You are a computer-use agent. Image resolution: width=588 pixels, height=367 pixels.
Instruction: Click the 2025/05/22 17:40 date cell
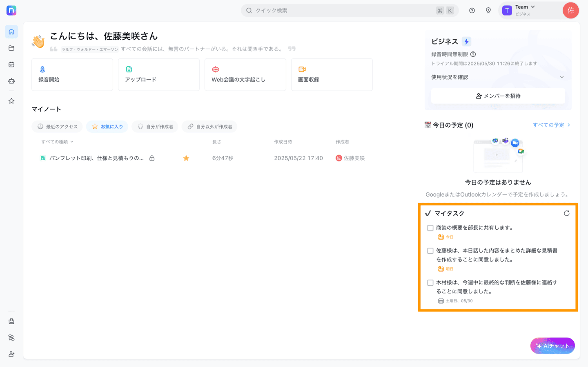pyautogui.click(x=298, y=158)
